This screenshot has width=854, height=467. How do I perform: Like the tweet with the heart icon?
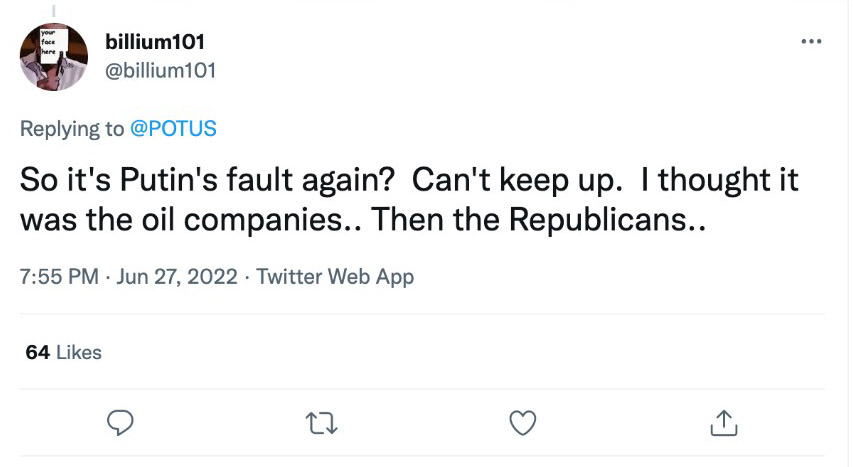pyautogui.click(x=522, y=423)
